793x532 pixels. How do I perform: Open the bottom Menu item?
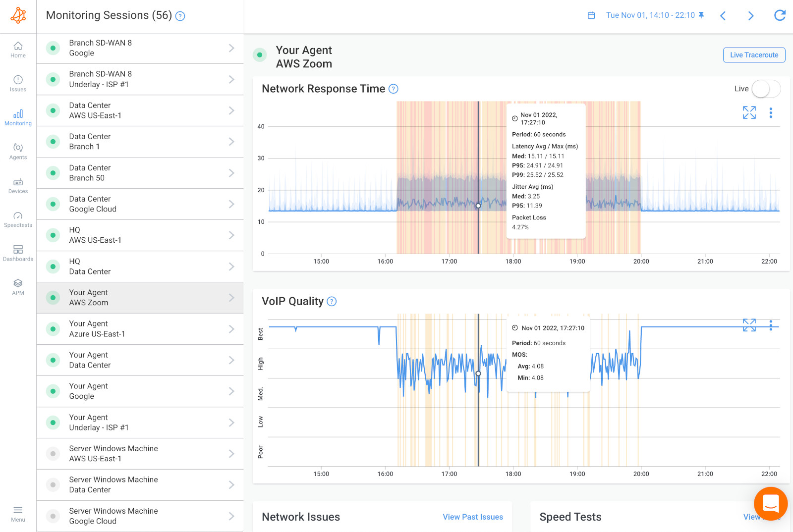click(x=18, y=514)
